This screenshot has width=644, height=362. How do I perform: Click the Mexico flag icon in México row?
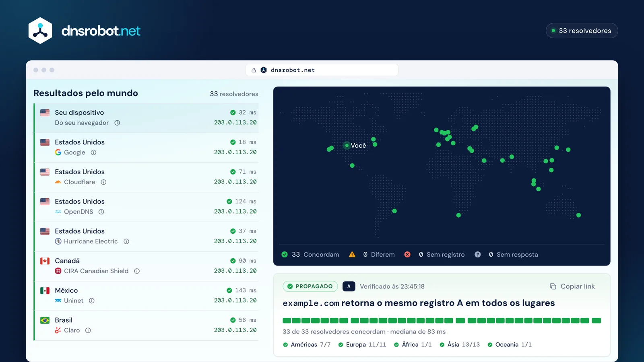pyautogui.click(x=45, y=290)
